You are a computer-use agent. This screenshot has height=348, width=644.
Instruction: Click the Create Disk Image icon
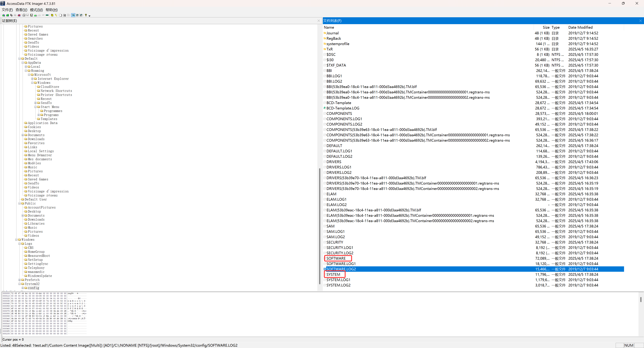click(x=24, y=15)
